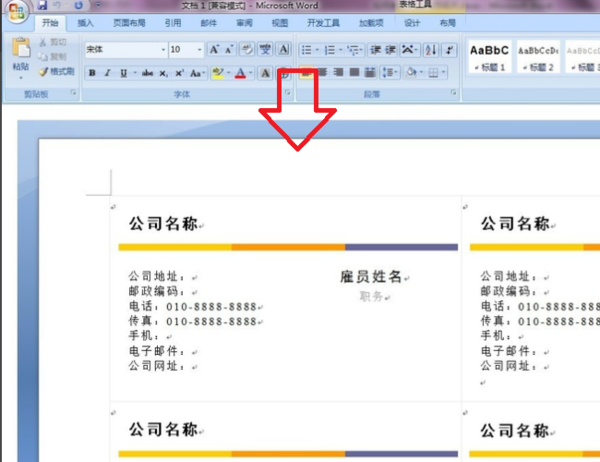Image resolution: width=600 pixels, height=462 pixels.
Task: Toggle underline formatting
Action: pyautogui.click(x=123, y=73)
